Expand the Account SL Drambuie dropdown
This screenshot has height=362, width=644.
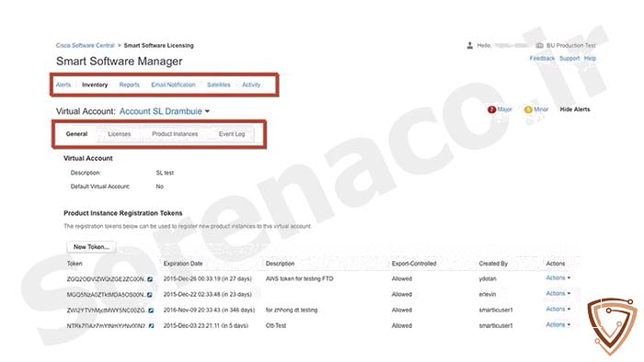click(165, 111)
